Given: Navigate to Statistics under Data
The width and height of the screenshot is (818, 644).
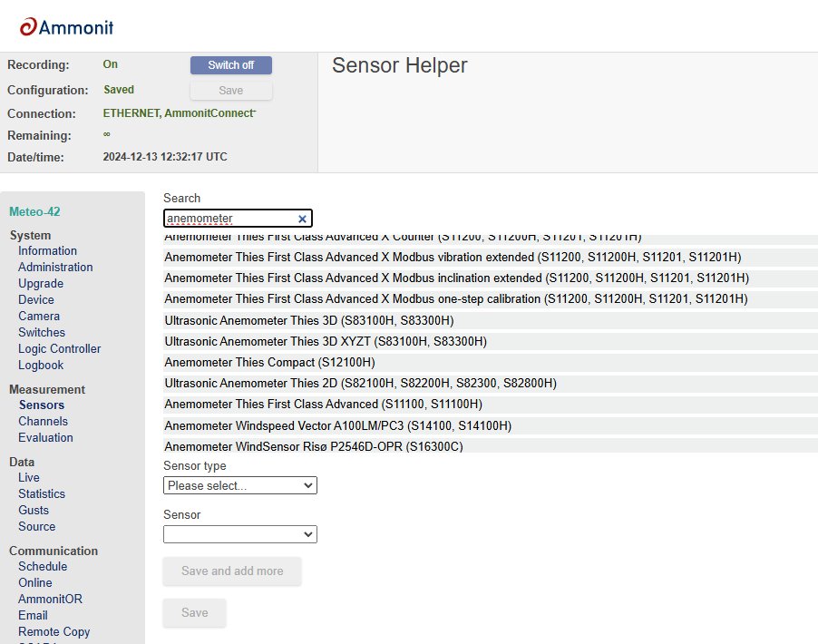Looking at the screenshot, I should [x=42, y=493].
